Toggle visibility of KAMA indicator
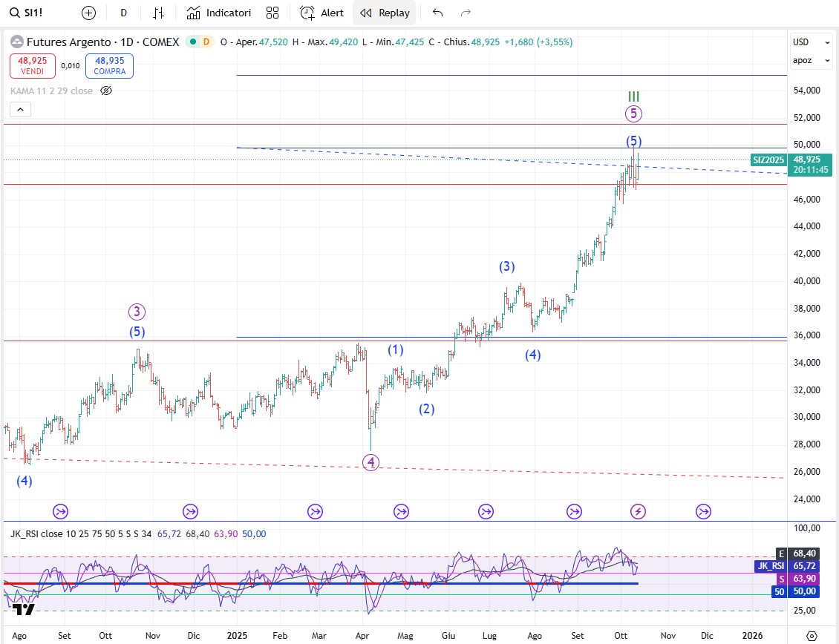 tap(106, 91)
